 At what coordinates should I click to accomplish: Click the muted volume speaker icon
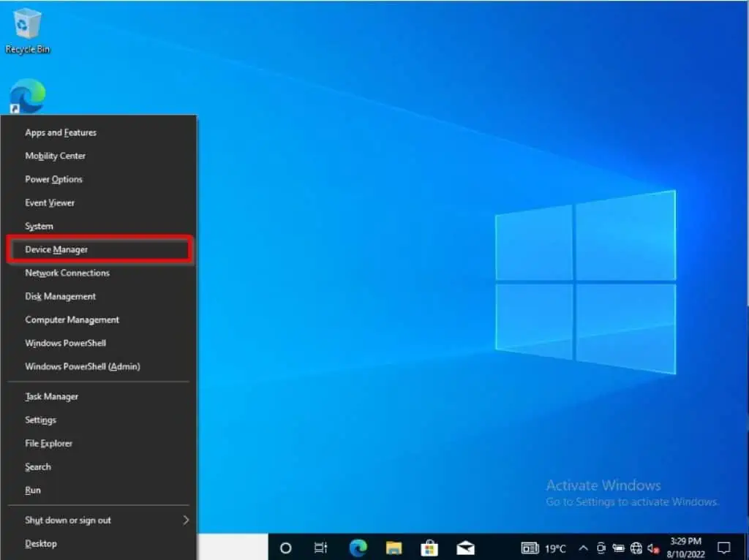[x=653, y=548]
